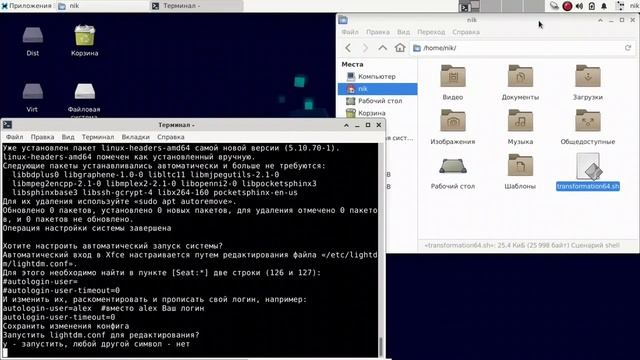The height and width of the screenshot is (360, 640).
Task: Select the transformation64.sh script file
Action: pos(588,171)
